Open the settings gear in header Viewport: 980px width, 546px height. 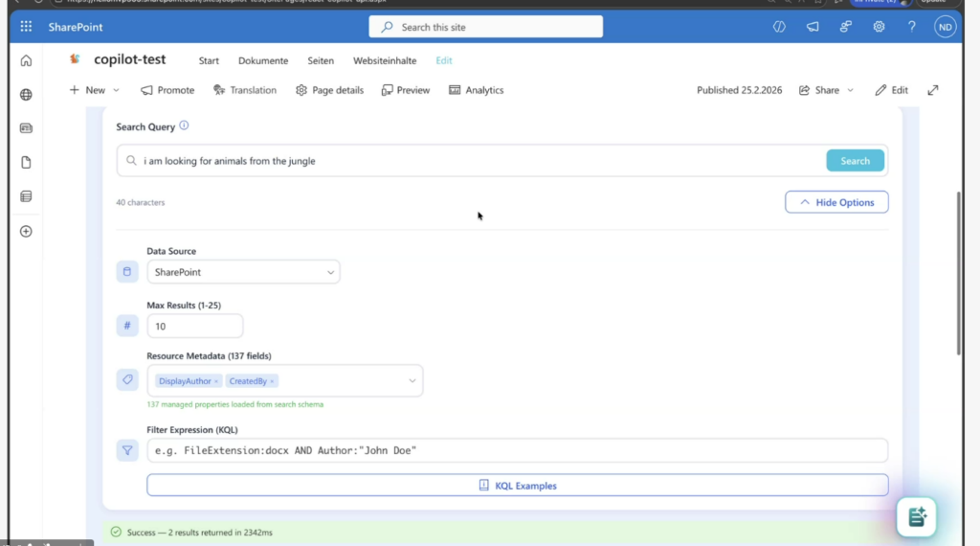[879, 27]
